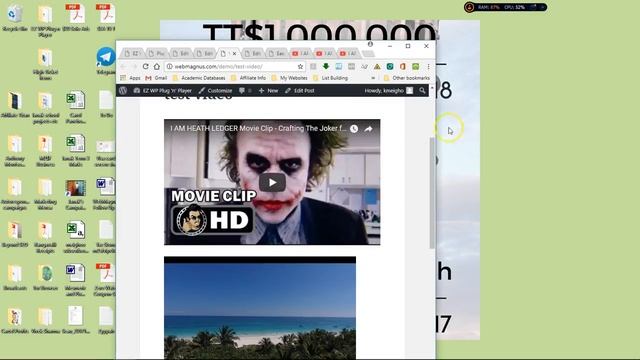This screenshot has width=640, height=360.
Task: Click the beach video thumbnail
Action: coord(260,308)
